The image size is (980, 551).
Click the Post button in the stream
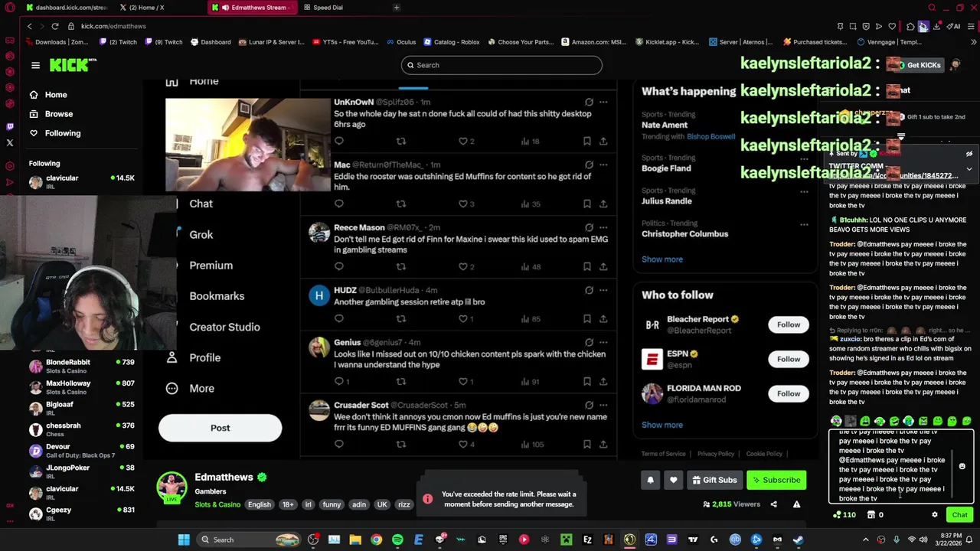click(220, 428)
